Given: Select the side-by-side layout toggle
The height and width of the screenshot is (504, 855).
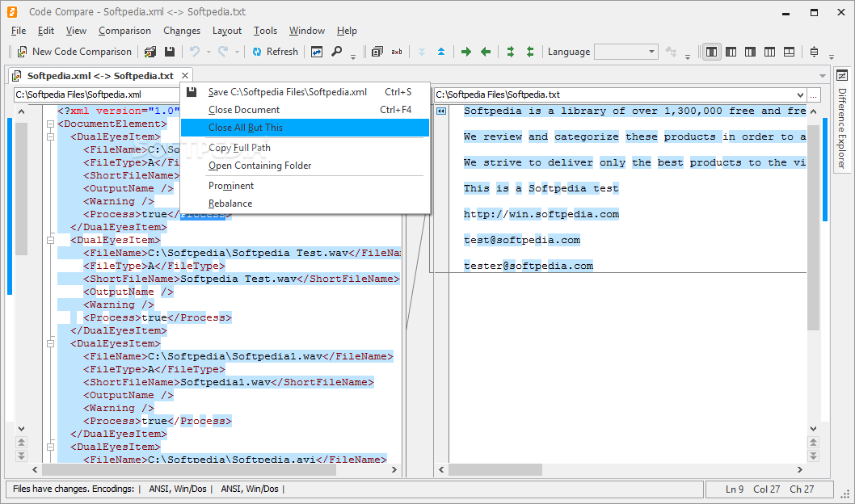Looking at the screenshot, I should (712, 52).
